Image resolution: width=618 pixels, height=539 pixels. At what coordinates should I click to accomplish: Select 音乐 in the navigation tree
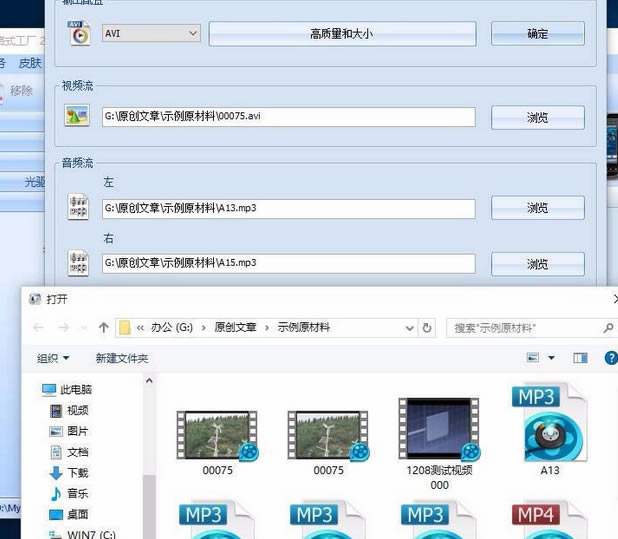tap(69, 493)
